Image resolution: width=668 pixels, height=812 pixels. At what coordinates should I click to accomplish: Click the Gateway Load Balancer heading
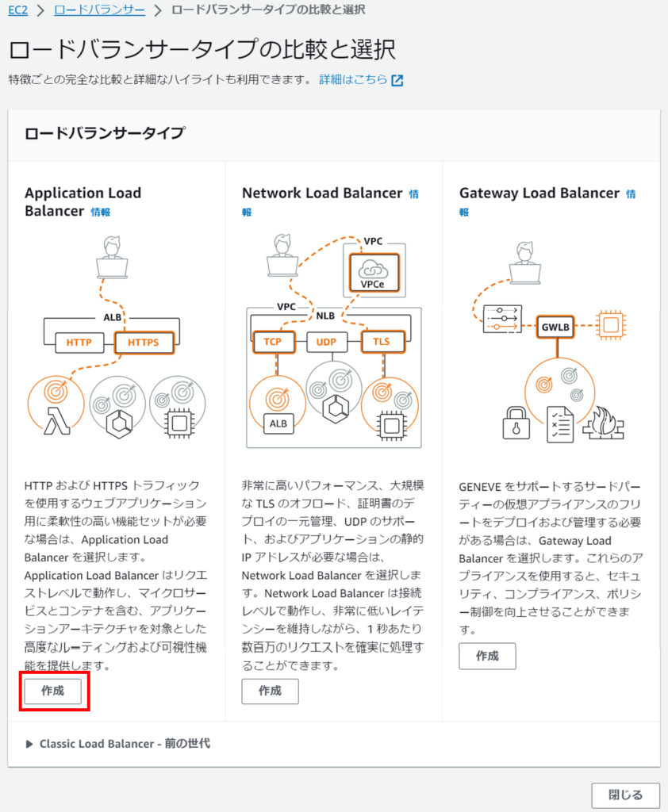[x=539, y=193]
